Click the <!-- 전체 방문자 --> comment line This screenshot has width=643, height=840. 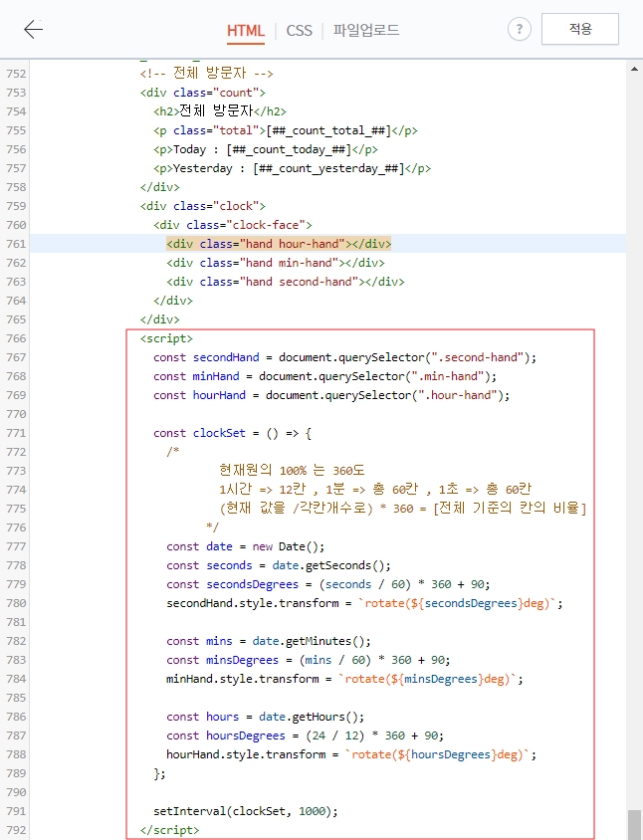[207, 73]
